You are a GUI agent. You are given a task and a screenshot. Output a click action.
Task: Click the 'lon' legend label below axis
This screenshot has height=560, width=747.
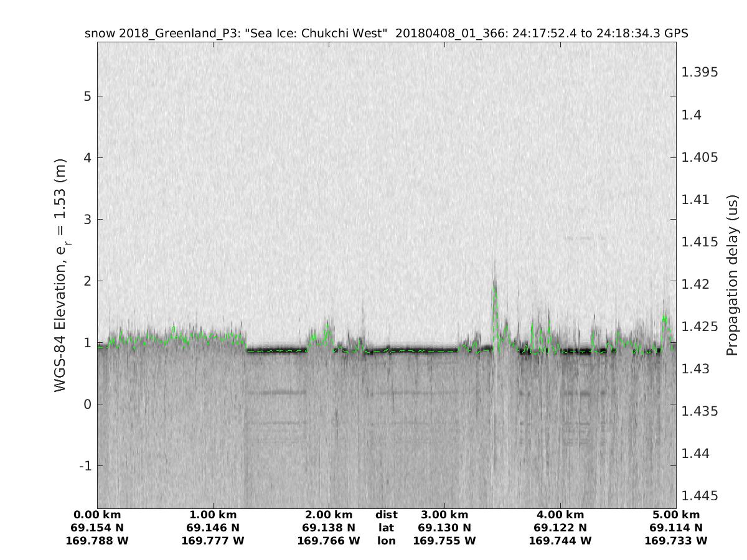pos(387,541)
